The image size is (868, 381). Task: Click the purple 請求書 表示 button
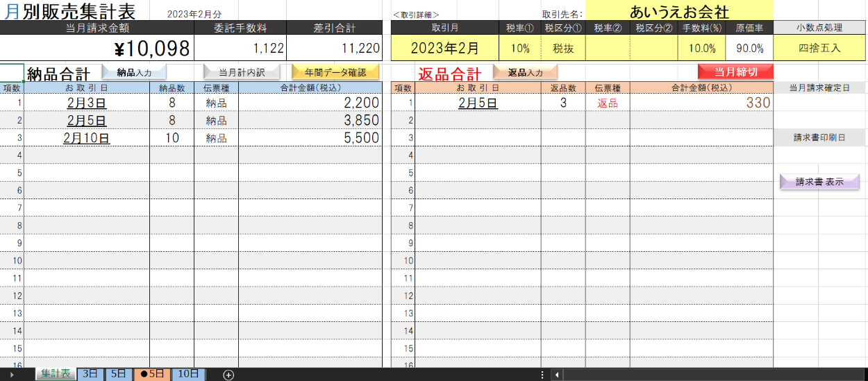click(x=819, y=182)
